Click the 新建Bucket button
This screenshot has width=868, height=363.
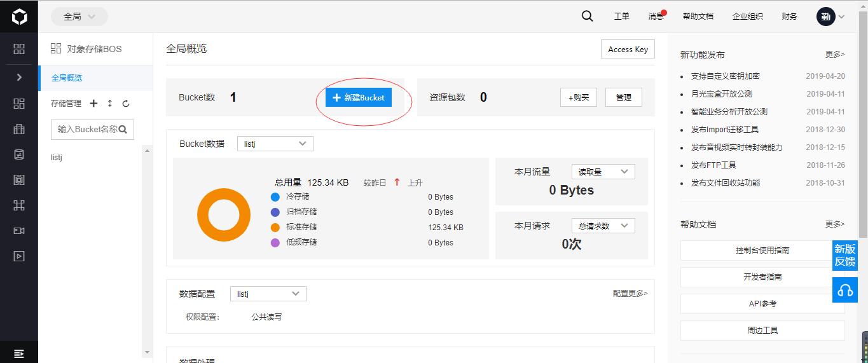pos(359,97)
